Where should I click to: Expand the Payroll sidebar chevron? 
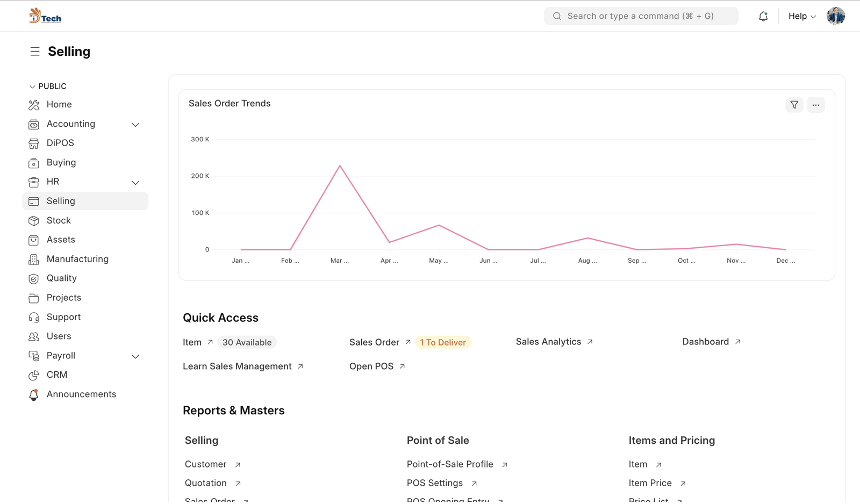[135, 356]
